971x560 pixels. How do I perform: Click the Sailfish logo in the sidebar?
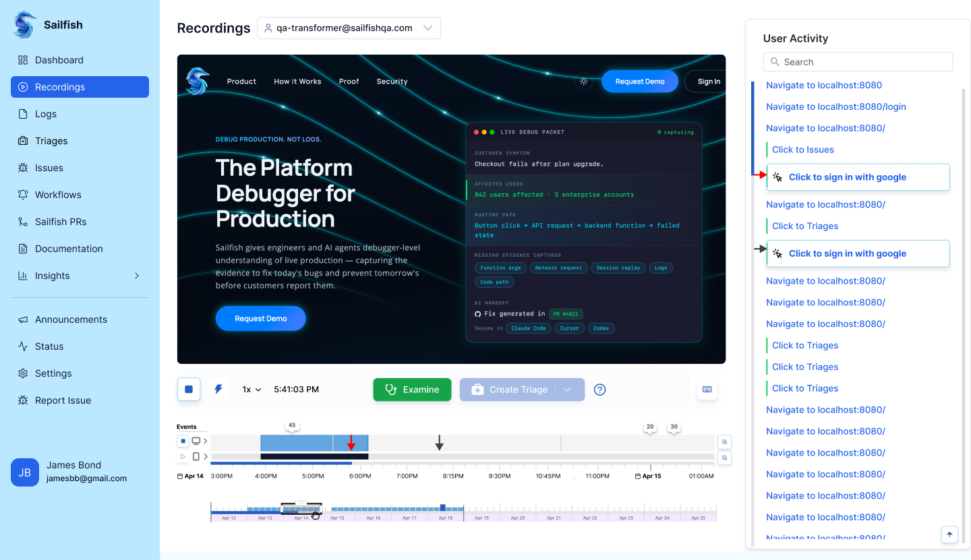pyautogui.click(x=25, y=25)
